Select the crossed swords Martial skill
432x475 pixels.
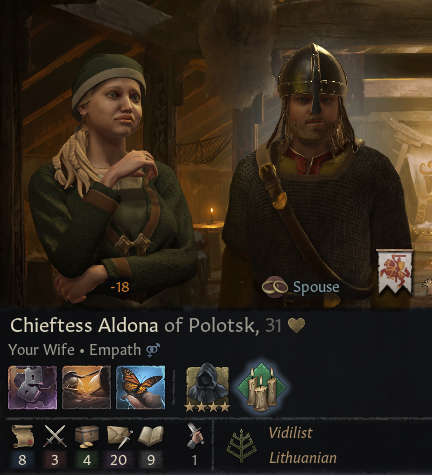coord(55,436)
